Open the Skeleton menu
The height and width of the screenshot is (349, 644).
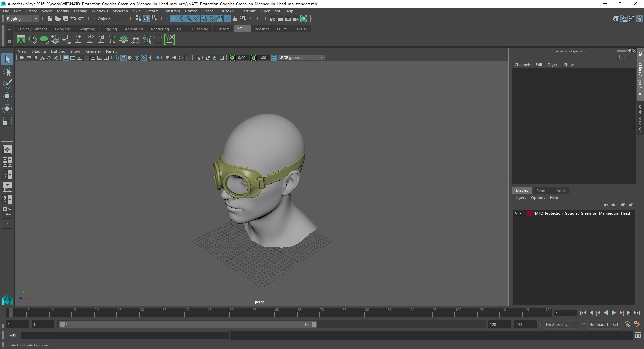point(120,11)
